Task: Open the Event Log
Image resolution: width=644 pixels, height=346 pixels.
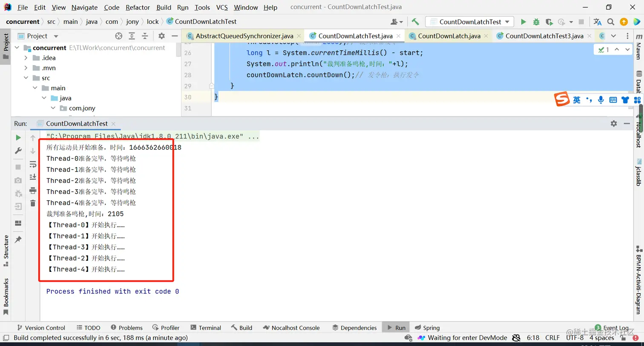Action: tap(612, 328)
